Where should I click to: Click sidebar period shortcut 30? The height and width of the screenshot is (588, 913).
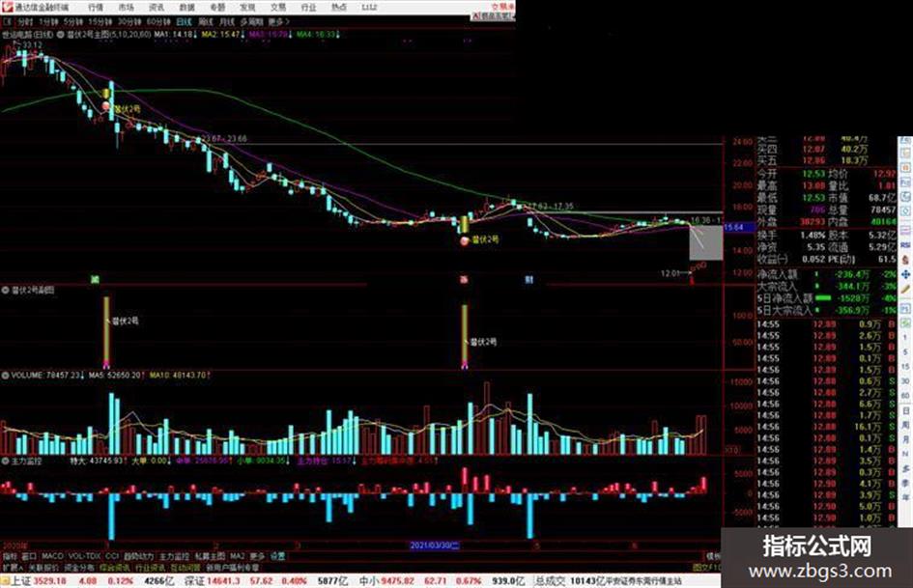[905, 381]
